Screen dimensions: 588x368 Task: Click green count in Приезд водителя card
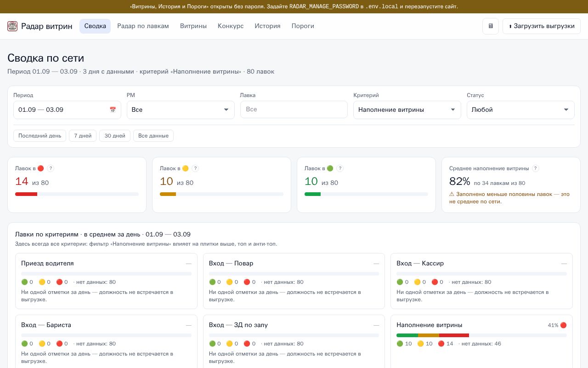(x=27, y=282)
